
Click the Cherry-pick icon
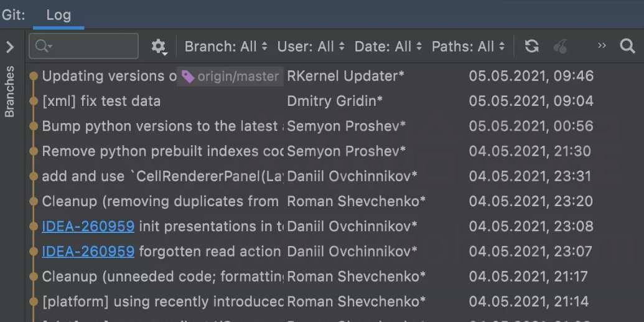[560, 46]
